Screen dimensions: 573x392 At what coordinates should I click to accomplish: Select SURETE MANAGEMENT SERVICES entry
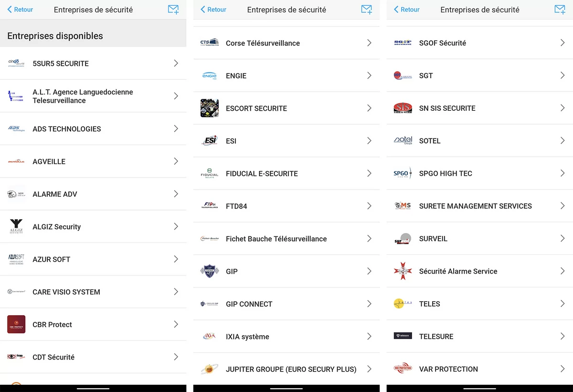[480, 206]
